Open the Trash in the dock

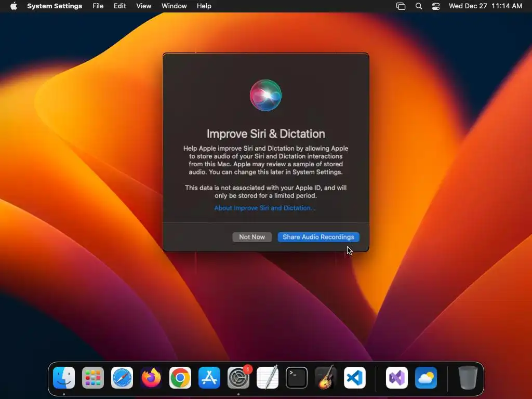pos(468,378)
